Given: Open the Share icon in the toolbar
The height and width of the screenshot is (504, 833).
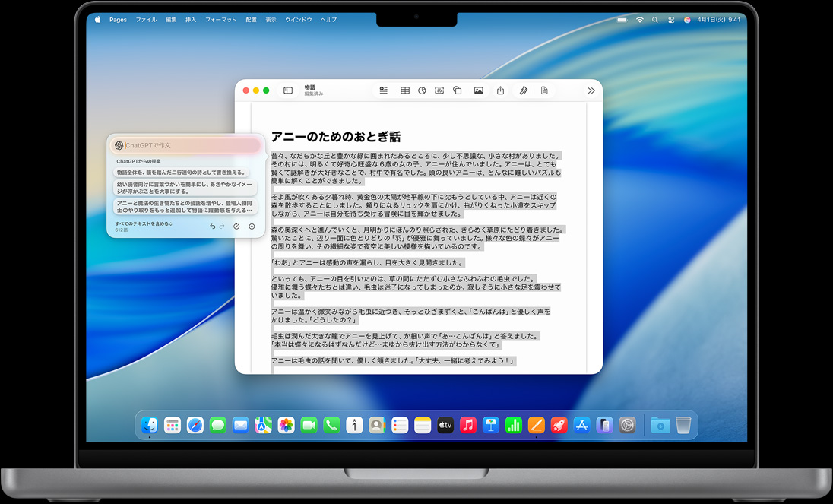Looking at the screenshot, I should (501, 90).
